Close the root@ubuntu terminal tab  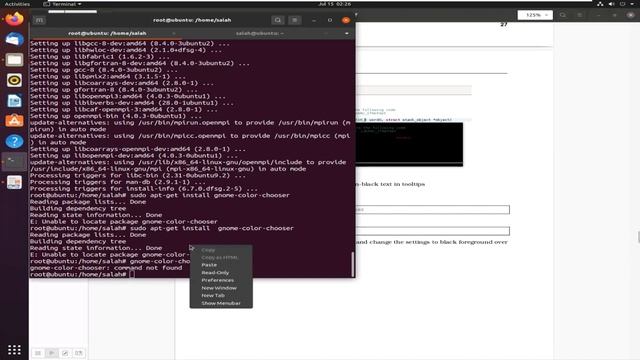click(174, 33)
